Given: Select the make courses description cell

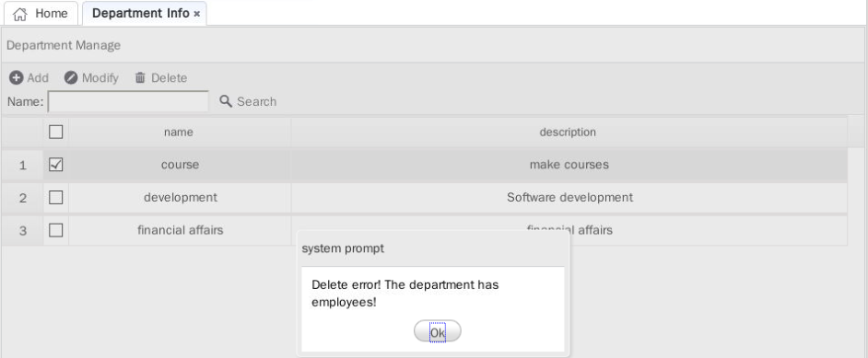Looking at the screenshot, I should (x=569, y=165).
